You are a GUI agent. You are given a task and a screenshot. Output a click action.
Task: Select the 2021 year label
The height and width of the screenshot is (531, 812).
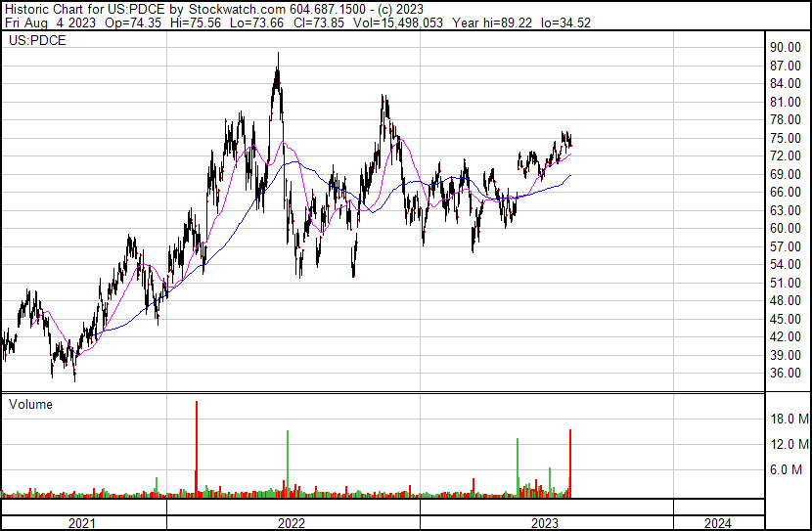point(82,523)
